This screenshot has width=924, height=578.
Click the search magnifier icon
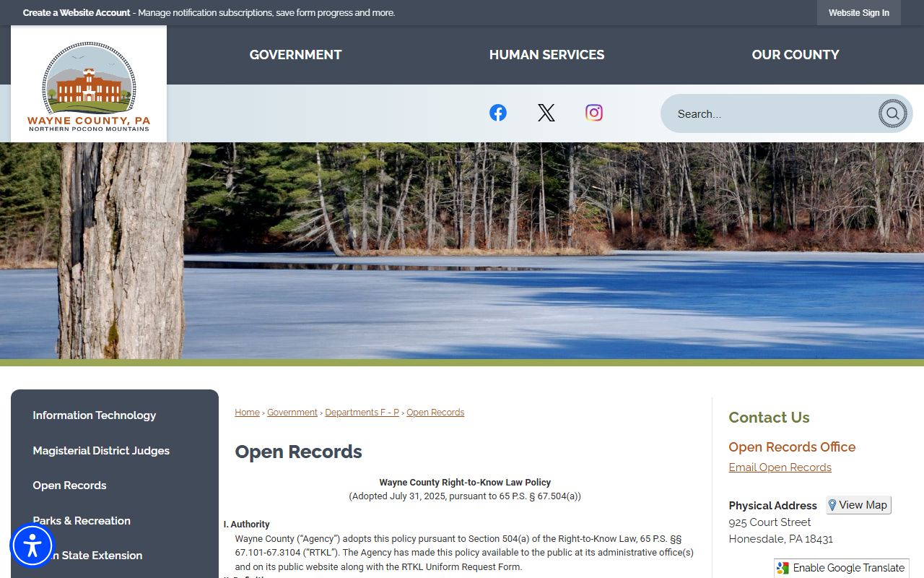point(892,113)
